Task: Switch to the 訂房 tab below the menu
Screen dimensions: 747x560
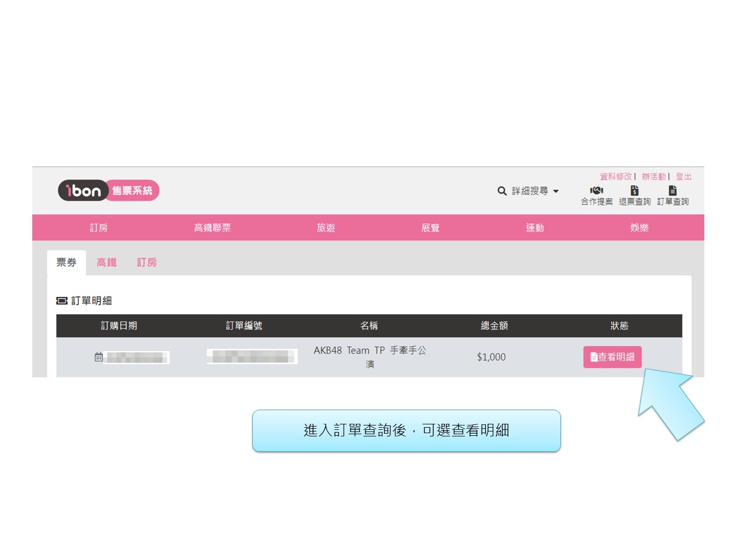Action: 147,262
